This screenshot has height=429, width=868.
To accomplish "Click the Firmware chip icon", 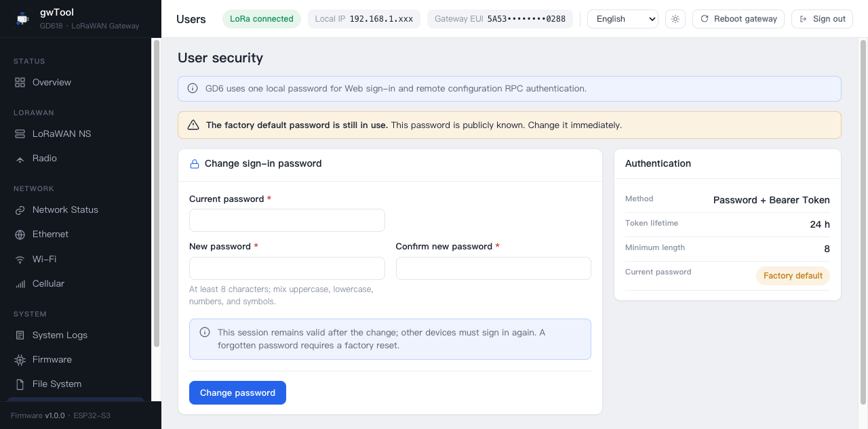I will coord(20,359).
